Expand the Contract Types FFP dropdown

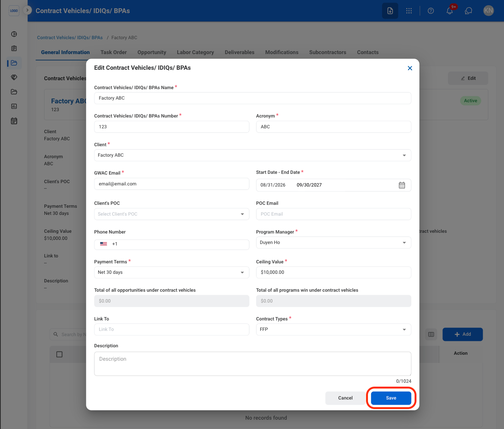pyautogui.click(x=333, y=329)
